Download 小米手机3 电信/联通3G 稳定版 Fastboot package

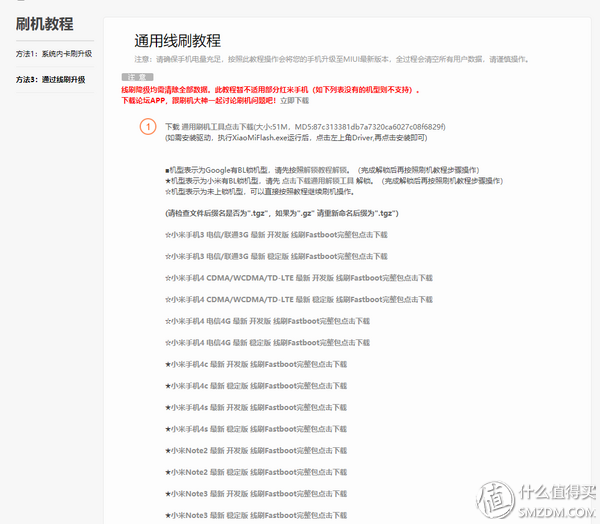click(276, 256)
